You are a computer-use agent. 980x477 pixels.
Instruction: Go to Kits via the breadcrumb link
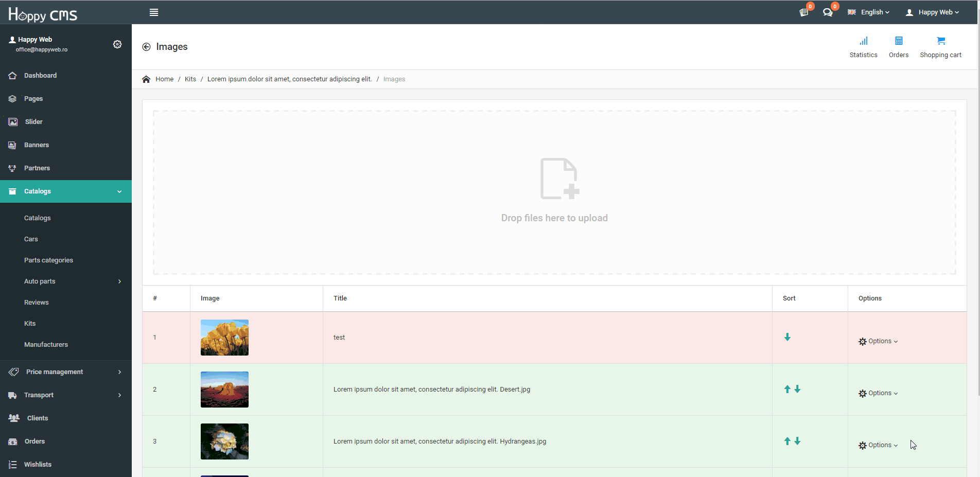[190, 79]
